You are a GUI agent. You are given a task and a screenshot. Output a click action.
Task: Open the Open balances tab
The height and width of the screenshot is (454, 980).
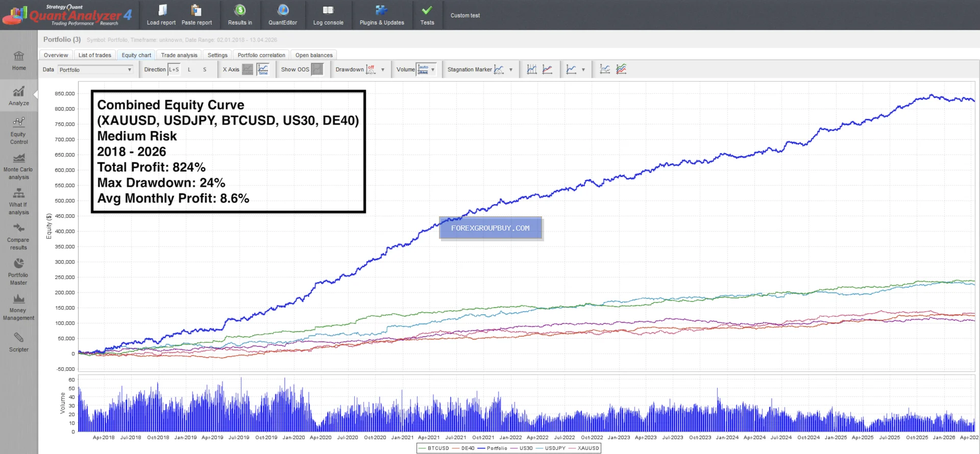(x=314, y=55)
